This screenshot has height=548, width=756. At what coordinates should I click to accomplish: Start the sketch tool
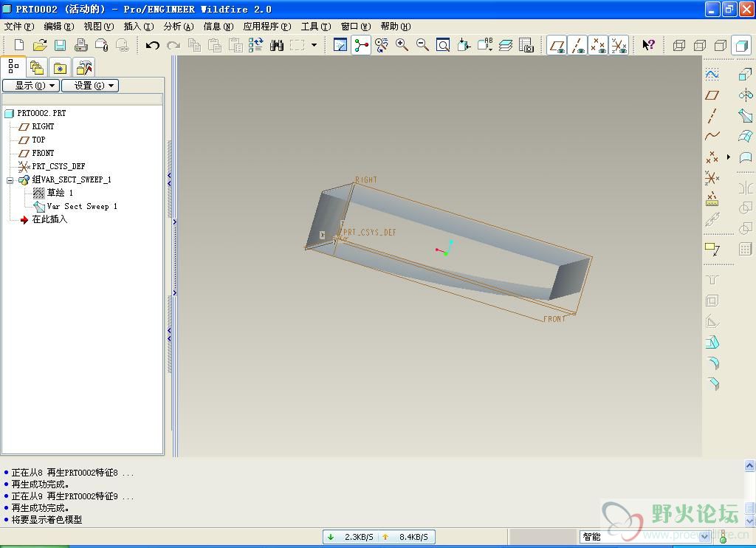click(x=712, y=75)
